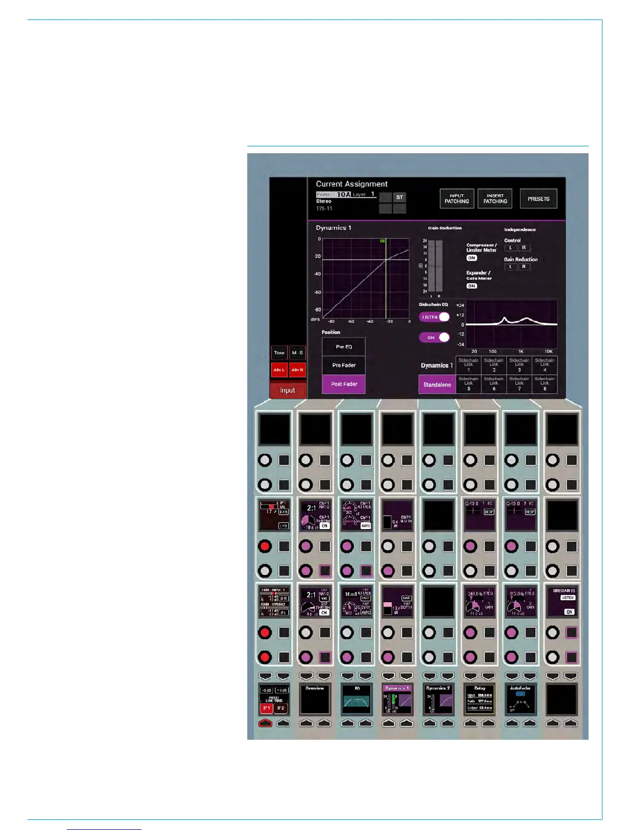The width and height of the screenshot is (644, 834).
Task: Select Sidechain Link 2
Action: [494, 365]
